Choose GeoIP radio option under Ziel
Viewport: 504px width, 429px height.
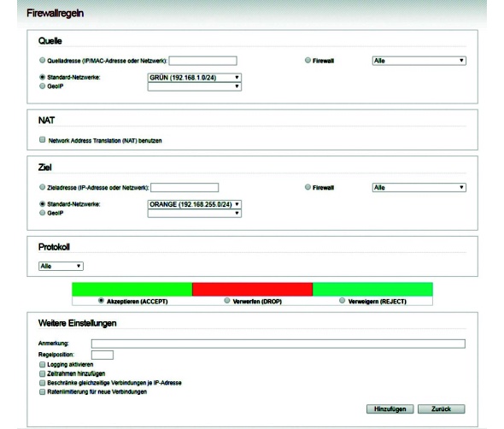pyautogui.click(x=42, y=213)
